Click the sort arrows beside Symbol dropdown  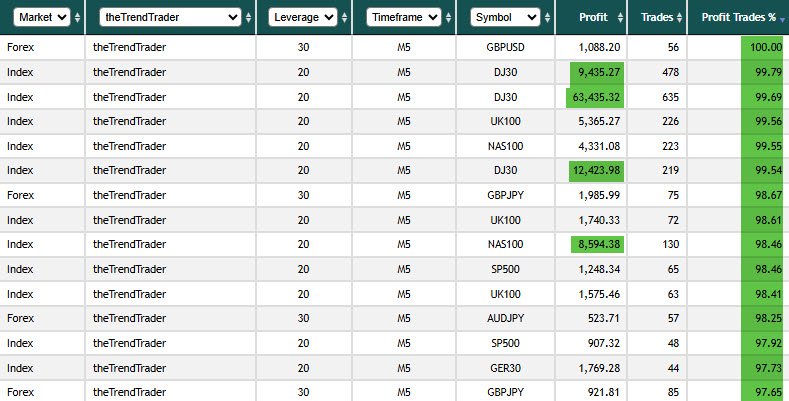(547, 18)
